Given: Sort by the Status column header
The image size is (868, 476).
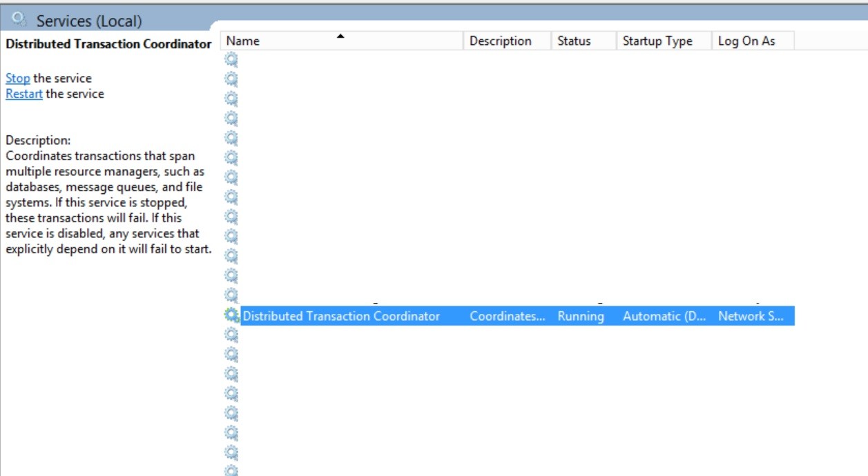Looking at the screenshot, I should click(584, 41).
